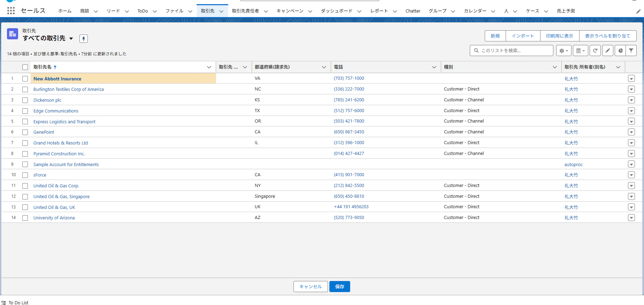This screenshot has width=644, height=305.
Task: Open 都道府県(請求先) column menu
Action: [324, 67]
